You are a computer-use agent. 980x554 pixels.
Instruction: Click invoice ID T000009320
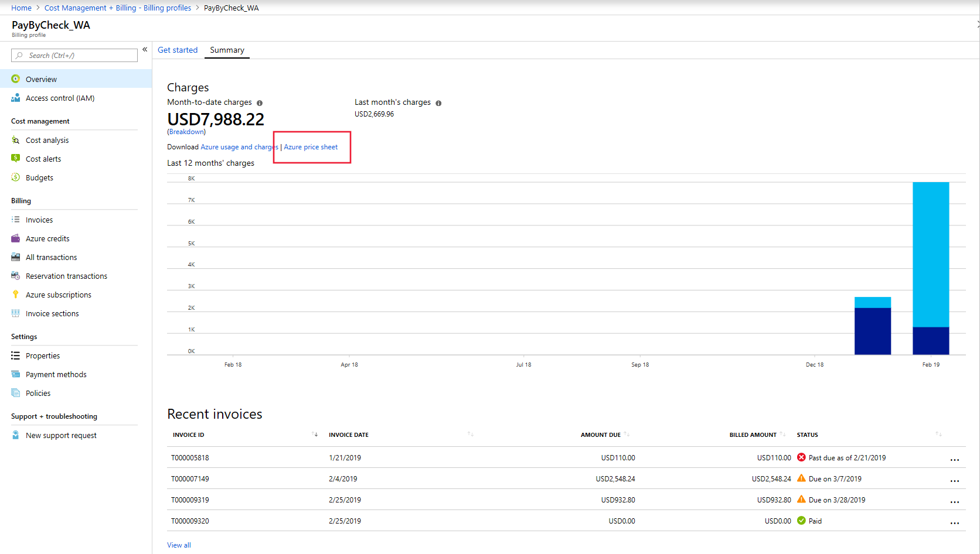(x=190, y=521)
